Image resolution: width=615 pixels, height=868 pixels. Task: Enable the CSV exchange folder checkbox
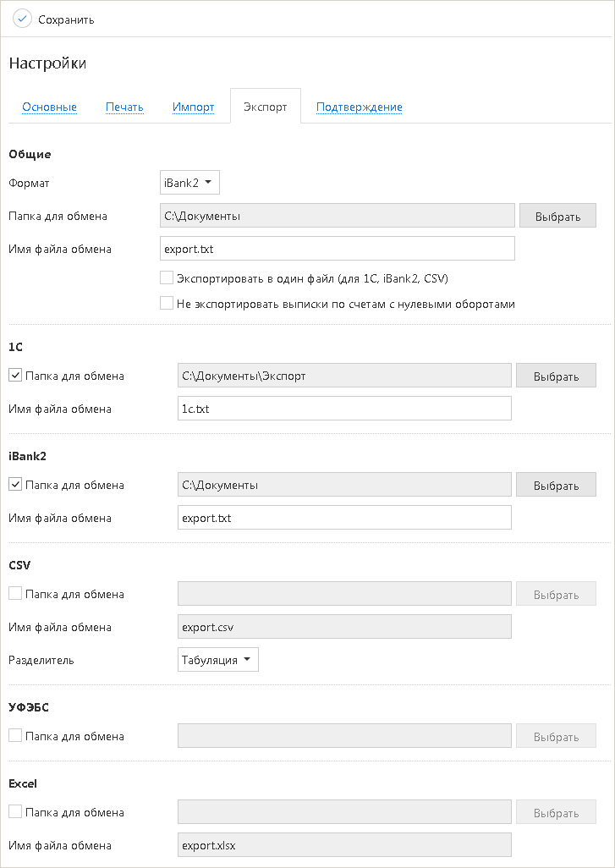[15, 594]
